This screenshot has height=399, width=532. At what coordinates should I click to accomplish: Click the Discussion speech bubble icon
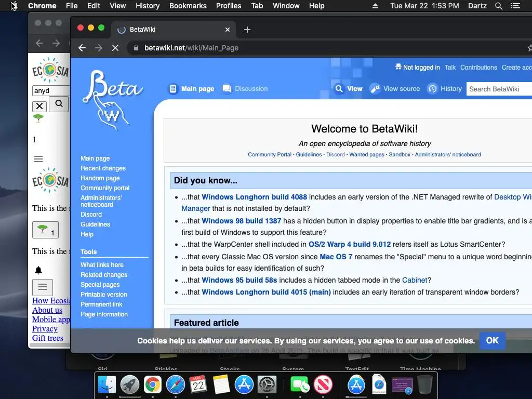[227, 89]
